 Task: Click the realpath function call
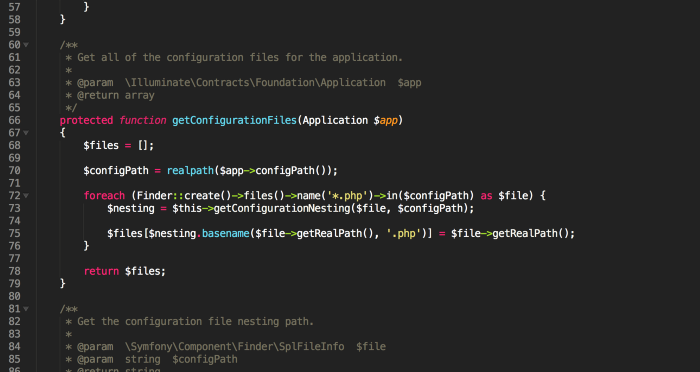190,171
